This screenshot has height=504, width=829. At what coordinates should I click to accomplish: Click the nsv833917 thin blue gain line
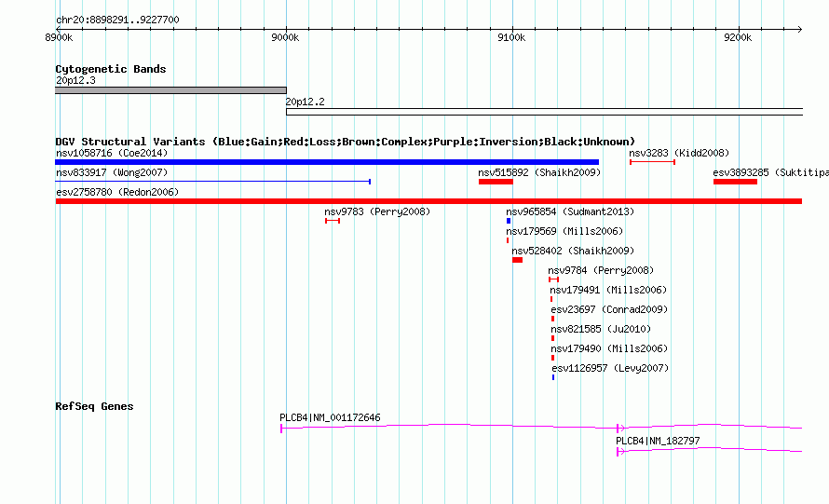213,182
